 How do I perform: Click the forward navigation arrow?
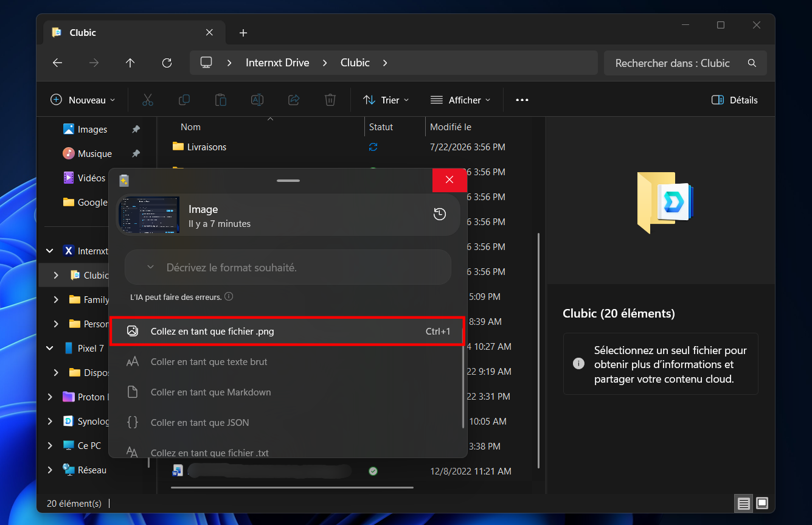pos(94,63)
